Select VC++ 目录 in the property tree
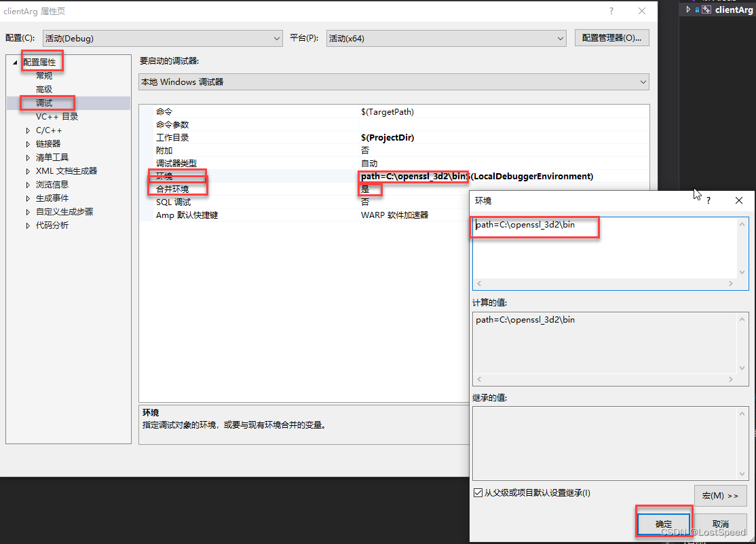The image size is (756, 544). pyautogui.click(x=57, y=116)
